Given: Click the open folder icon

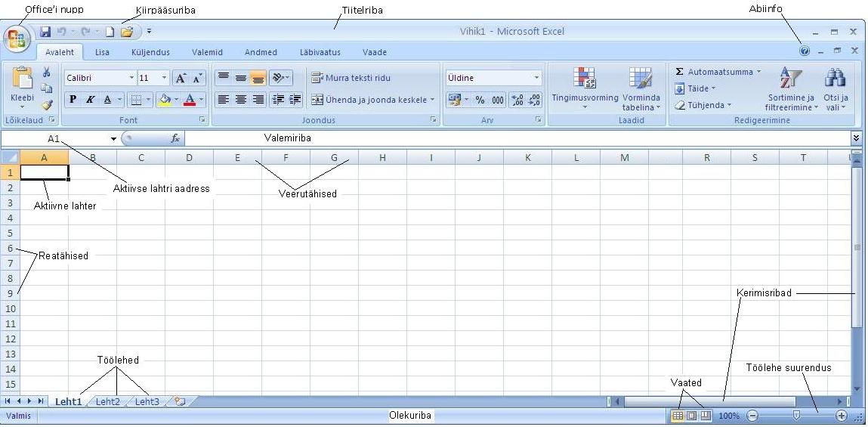Looking at the screenshot, I should (x=127, y=32).
